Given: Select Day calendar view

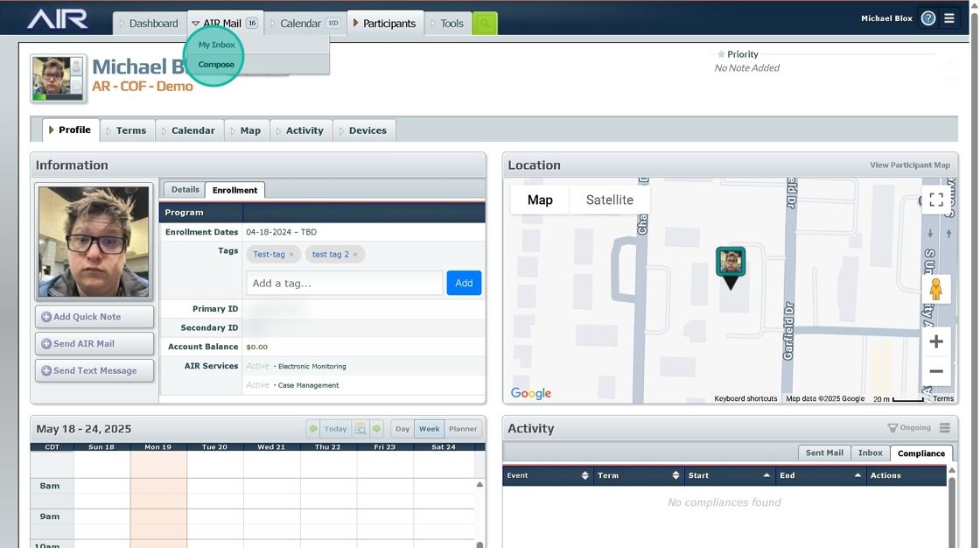Looking at the screenshot, I should pyautogui.click(x=402, y=429).
